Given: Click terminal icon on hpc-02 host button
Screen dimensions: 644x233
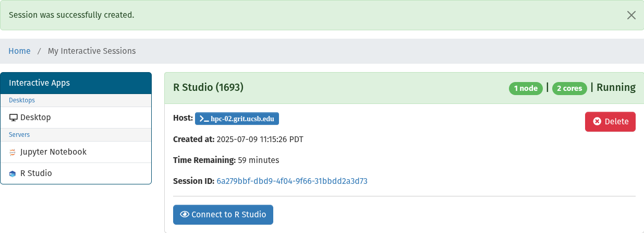Looking at the screenshot, I should pos(204,119).
